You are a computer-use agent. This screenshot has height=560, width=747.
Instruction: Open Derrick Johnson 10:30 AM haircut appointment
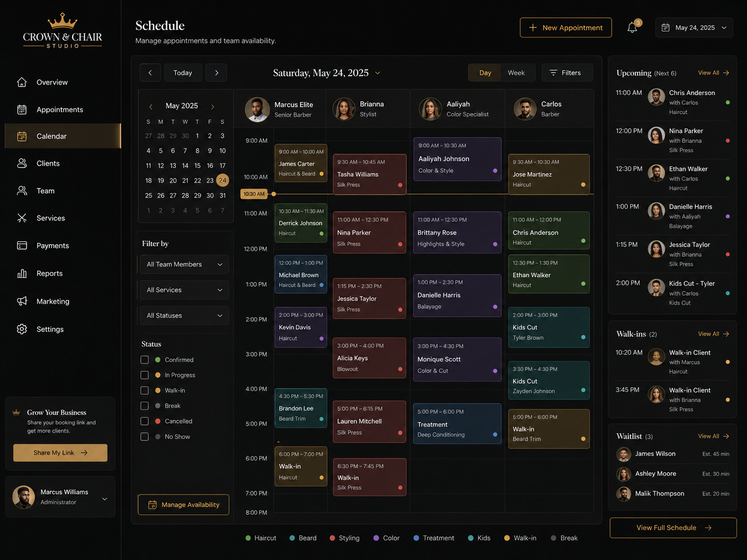click(x=301, y=223)
